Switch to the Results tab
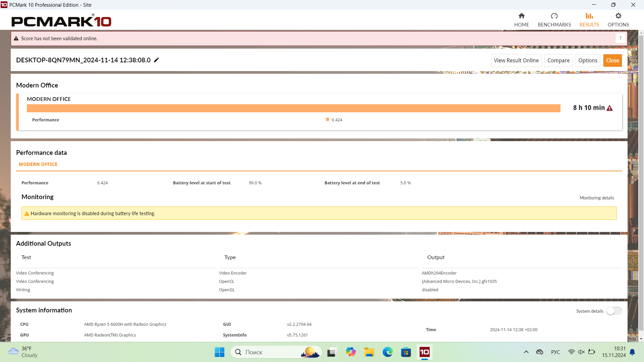Viewport: 644px width, 362px height. (x=589, y=20)
